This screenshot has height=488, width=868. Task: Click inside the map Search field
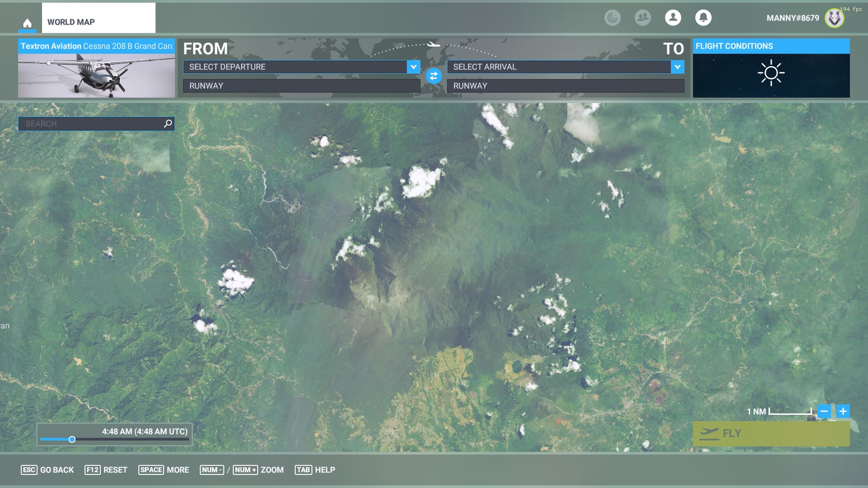click(90, 124)
